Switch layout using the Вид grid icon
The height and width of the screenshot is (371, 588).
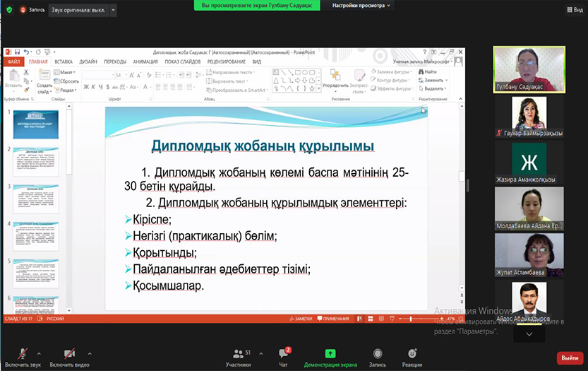click(x=573, y=11)
